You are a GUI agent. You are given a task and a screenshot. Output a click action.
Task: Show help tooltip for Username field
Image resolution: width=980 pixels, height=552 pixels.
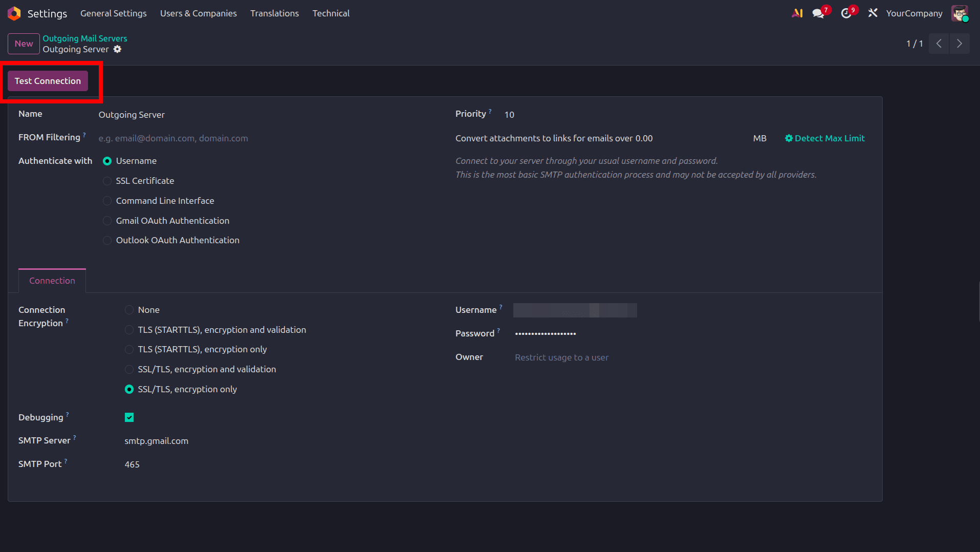click(x=500, y=307)
